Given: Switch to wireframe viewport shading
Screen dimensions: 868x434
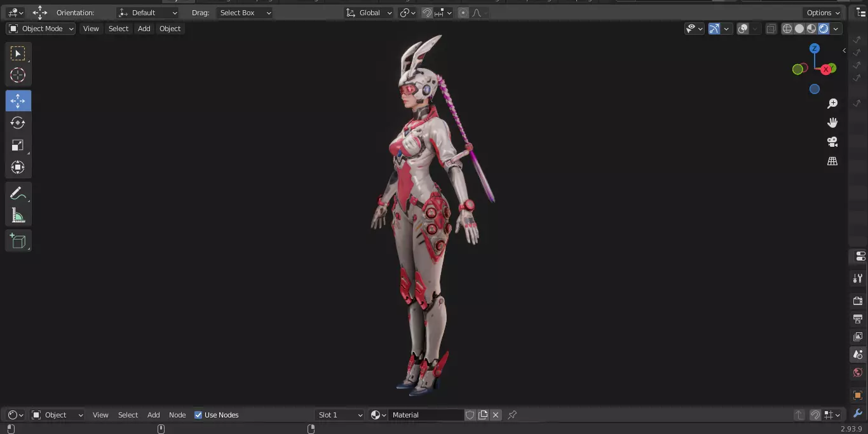Looking at the screenshot, I should tap(787, 29).
